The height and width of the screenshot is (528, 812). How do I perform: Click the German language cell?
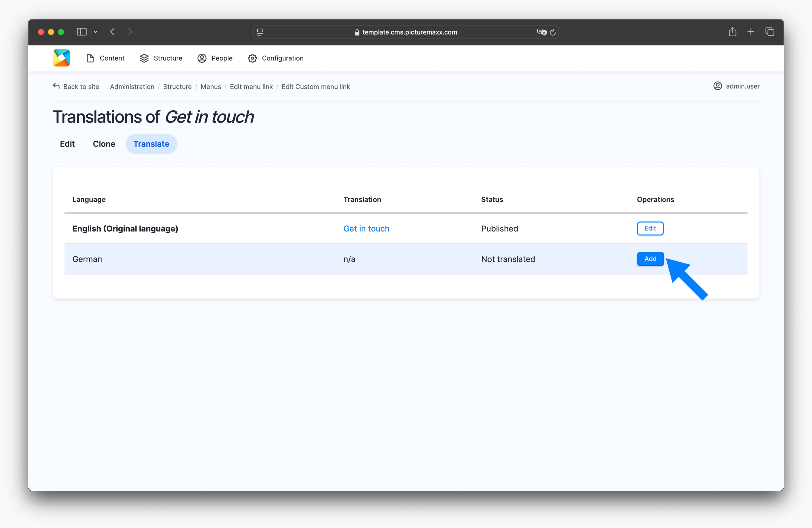(x=87, y=259)
